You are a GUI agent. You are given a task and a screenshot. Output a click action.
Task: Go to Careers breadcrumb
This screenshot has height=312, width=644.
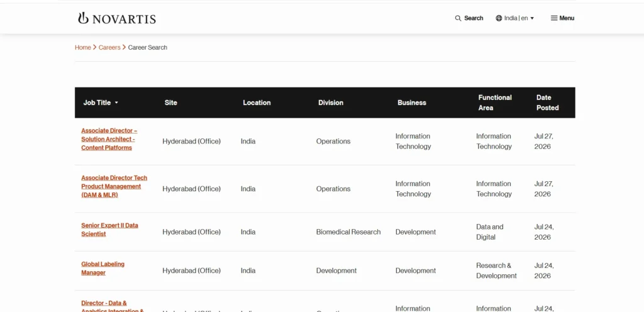click(x=109, y=48)
